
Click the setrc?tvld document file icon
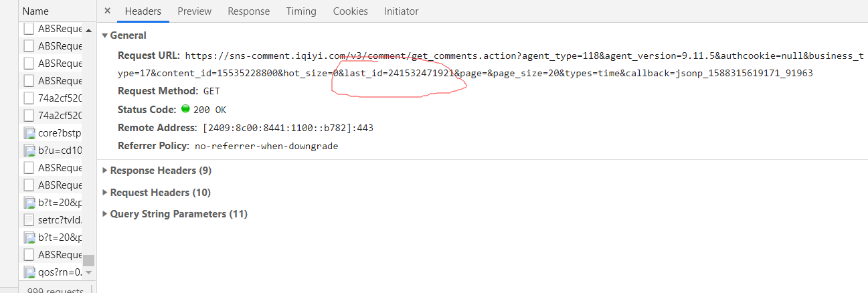[x=29, y=220]
